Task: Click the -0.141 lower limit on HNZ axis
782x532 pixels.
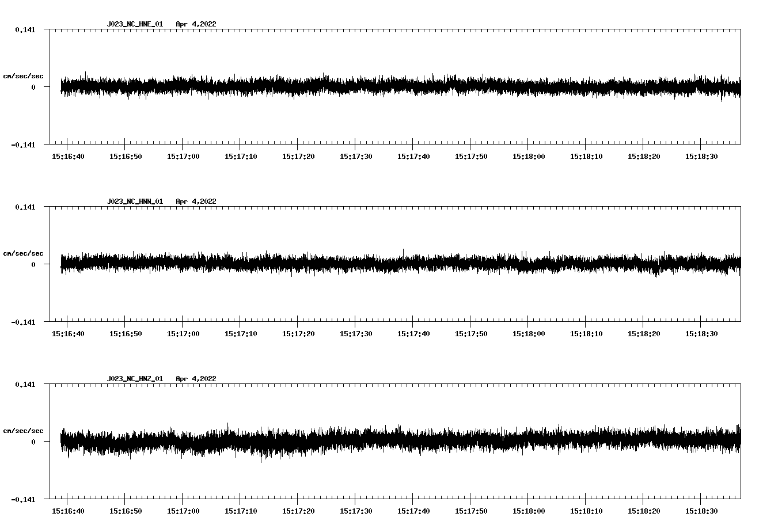Action: [x=23, y=499]
